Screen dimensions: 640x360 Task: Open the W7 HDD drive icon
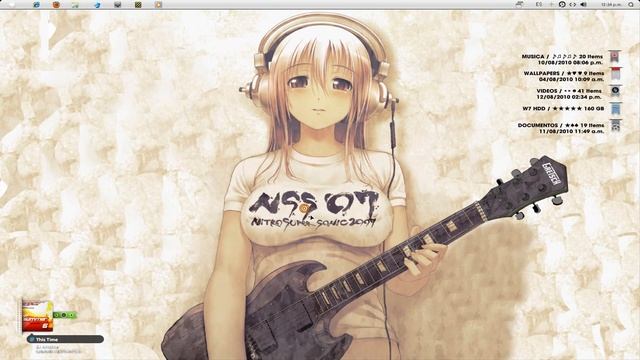click(x=615, y=109)
